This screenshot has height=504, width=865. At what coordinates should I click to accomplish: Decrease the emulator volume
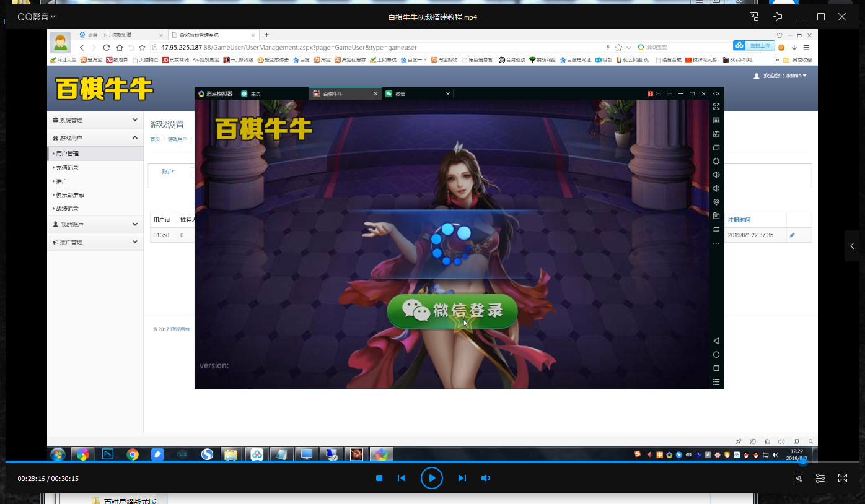tap(716, 188)
